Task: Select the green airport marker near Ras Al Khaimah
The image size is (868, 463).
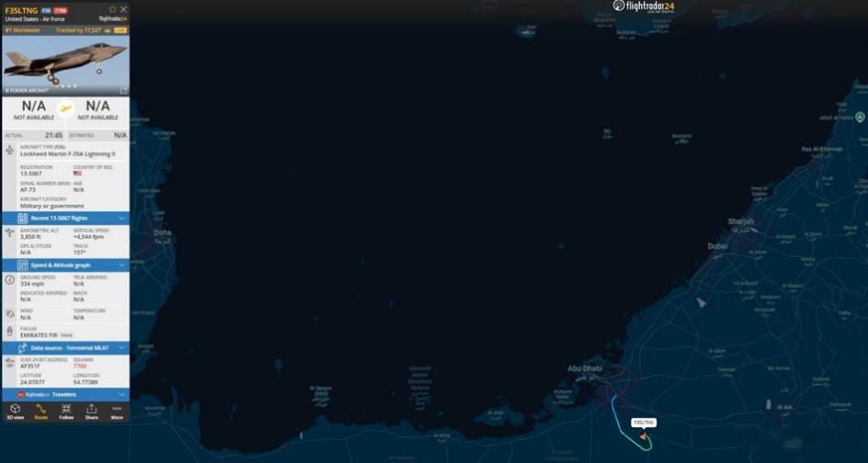Action: tap(860, 117)
